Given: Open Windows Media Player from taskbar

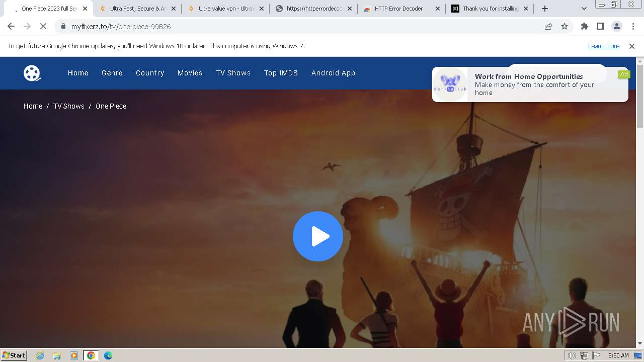Looking at the screenshot, I should point(74,355).
